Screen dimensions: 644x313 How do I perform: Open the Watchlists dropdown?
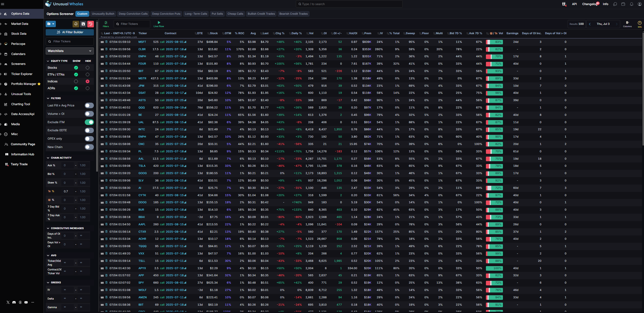coord(70,51)
